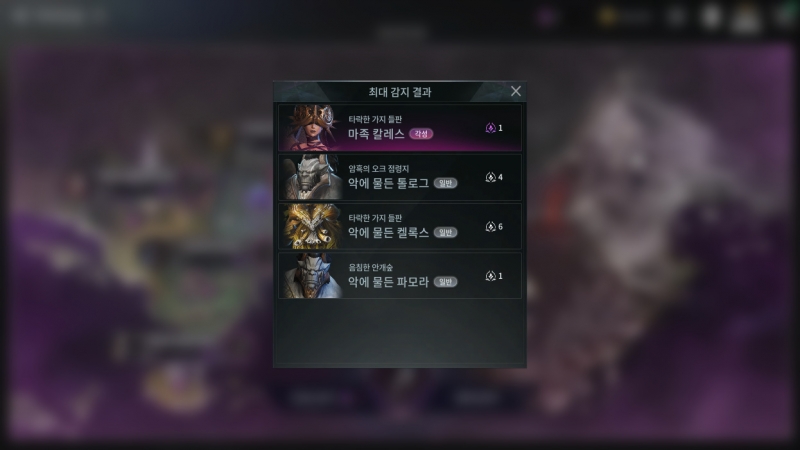Select the purple detection icon in 마족 칼레스 row
The width and height of the screenshot is (800, 450).
490,128
